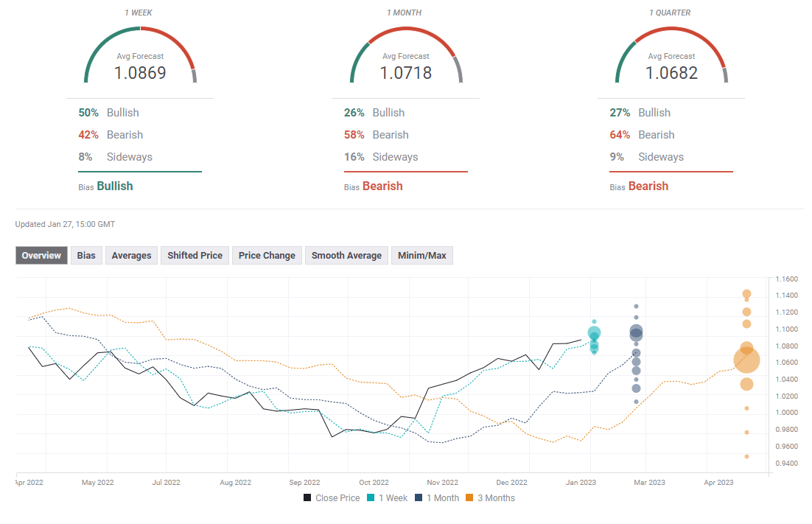Click the Bullish bias label under 1 Week
The width and height of the screenshot is (812, 524).
[x=115, y=186]
